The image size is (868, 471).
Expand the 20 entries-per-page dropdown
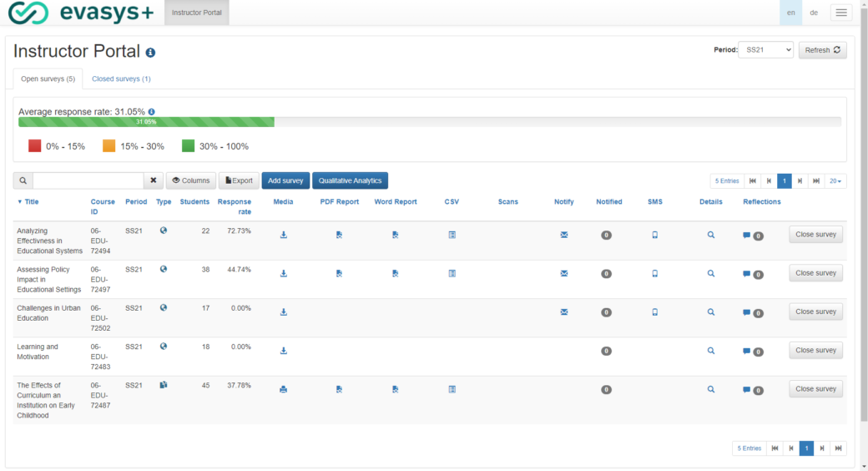click(835, 180)
